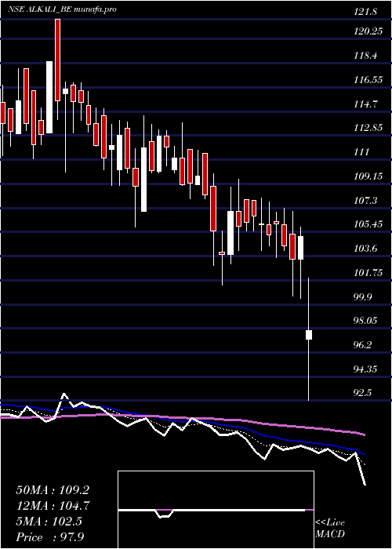Viewport: 392px width, 549px height.
Task: Click the 121.8 price axis label
Action: (365, 12)
